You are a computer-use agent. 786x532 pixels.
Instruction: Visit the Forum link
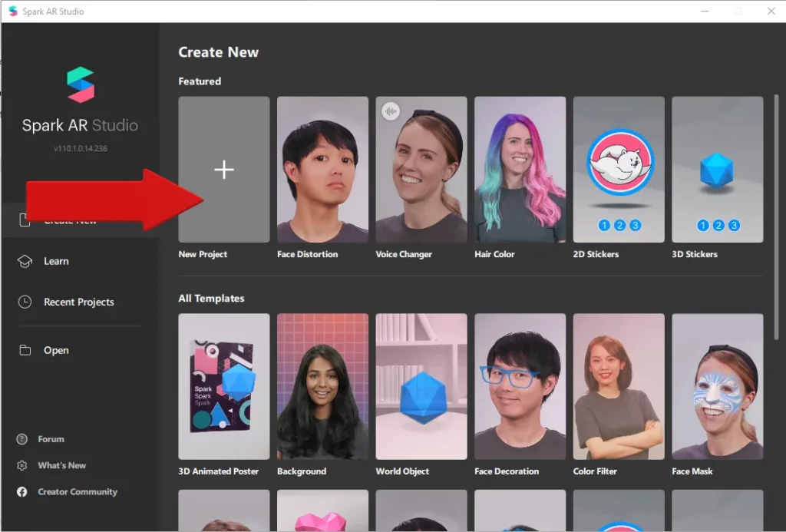[x=51, y=439]
